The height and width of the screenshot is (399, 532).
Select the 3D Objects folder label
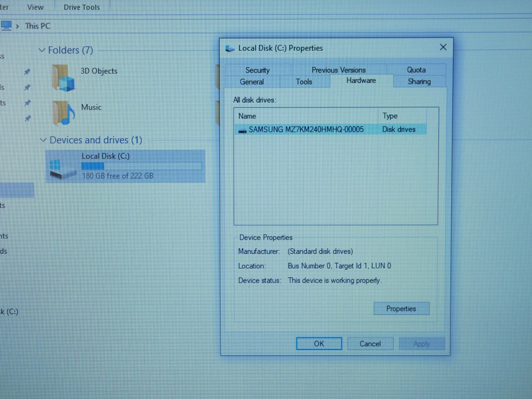99,71
